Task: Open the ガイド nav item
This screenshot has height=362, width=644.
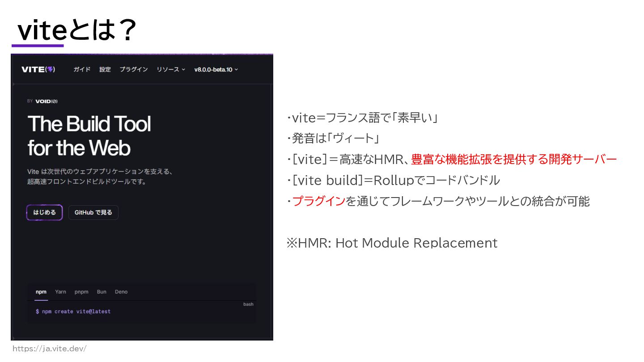Action: (x=82, y=69)
